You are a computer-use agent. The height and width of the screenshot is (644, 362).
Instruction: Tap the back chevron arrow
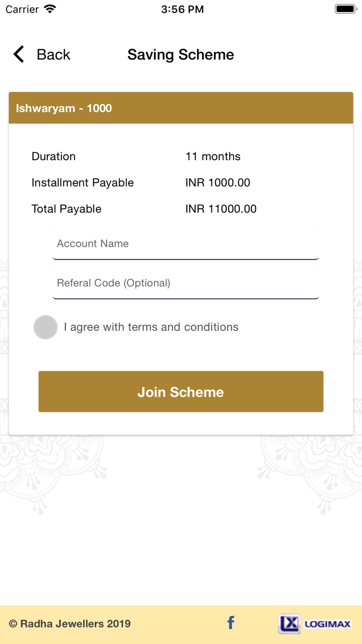18,54
